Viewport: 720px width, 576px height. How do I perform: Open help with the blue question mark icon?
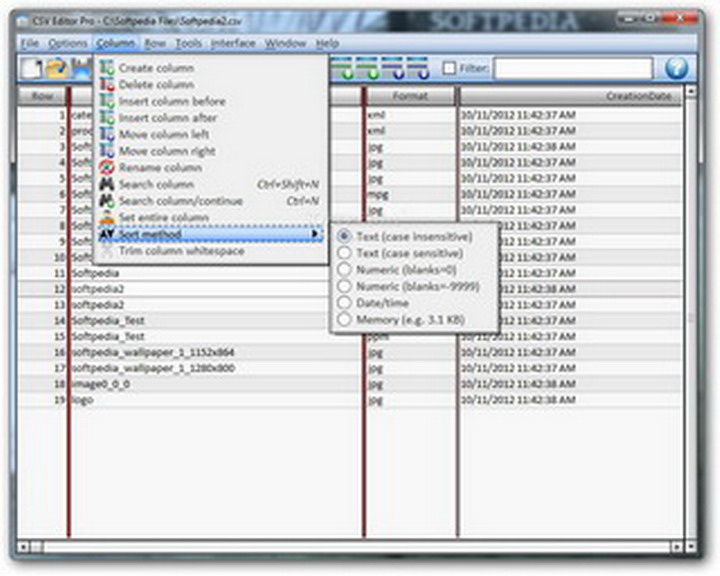click(676, 68)
